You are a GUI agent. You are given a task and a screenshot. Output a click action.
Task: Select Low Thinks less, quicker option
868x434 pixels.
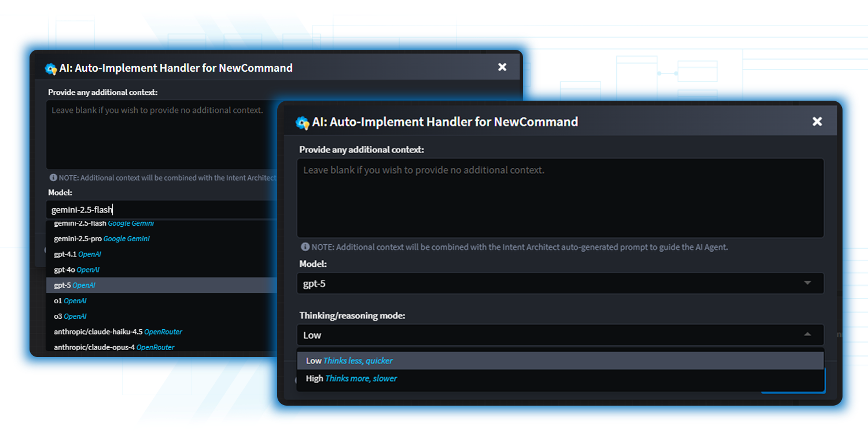point(560,361)
